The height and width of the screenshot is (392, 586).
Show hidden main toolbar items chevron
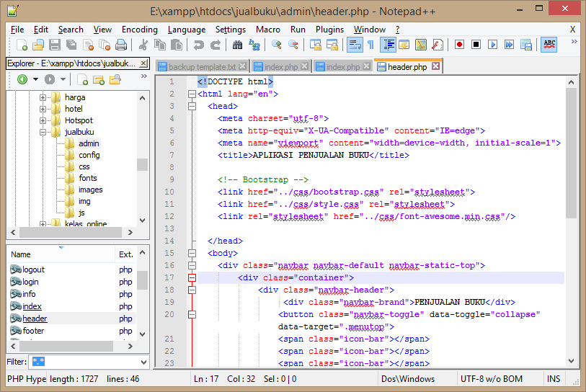coord(574,42)
